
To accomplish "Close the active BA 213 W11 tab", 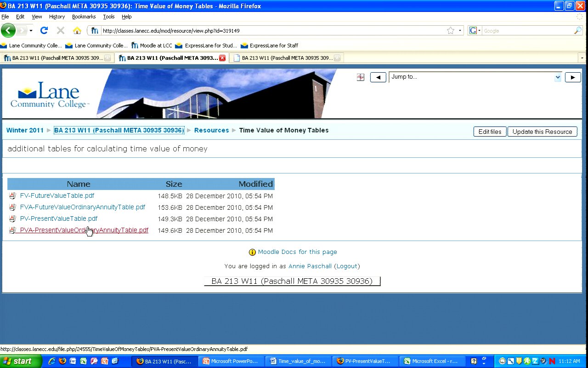I will pyautogui.click(x=222, y=58).
